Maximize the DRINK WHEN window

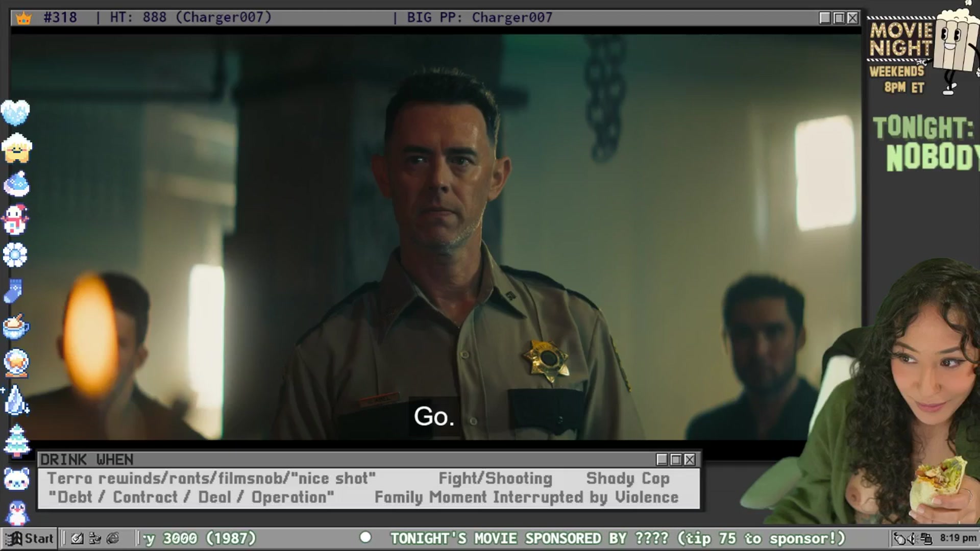click(676, 460)
